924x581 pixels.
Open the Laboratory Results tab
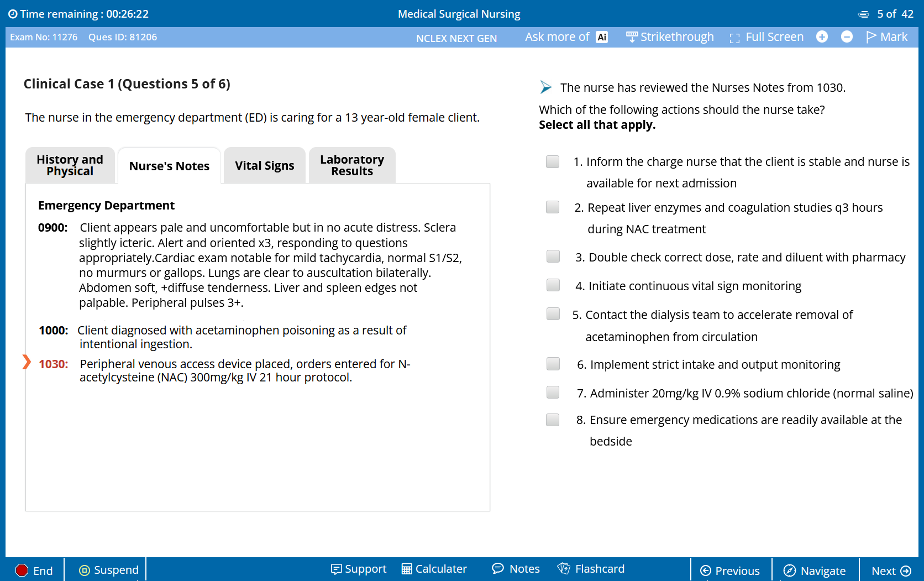pyautogui.click(x=352, y=165)
